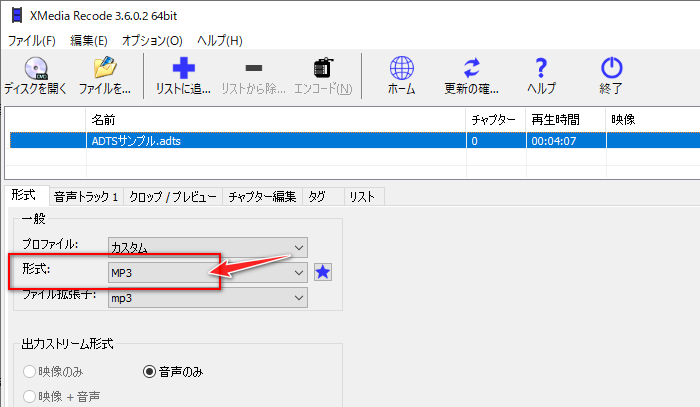Screen dimensions: 700x407
Task: Click the chapter count cell showing 0
Action: (496, 141)
